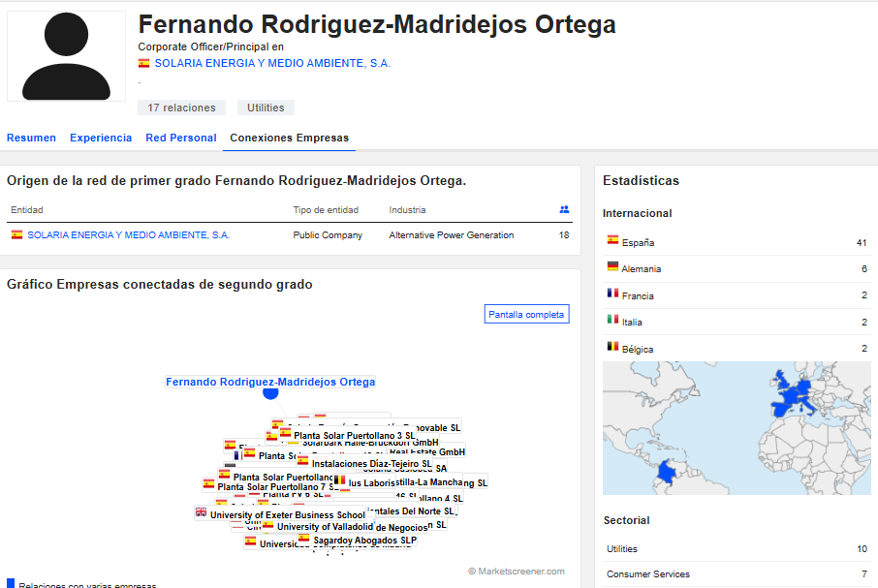The height and width of the screenshot is (588, 878).
Task: Open the graph with Pantalla completa button
Action: pos(526,314)
